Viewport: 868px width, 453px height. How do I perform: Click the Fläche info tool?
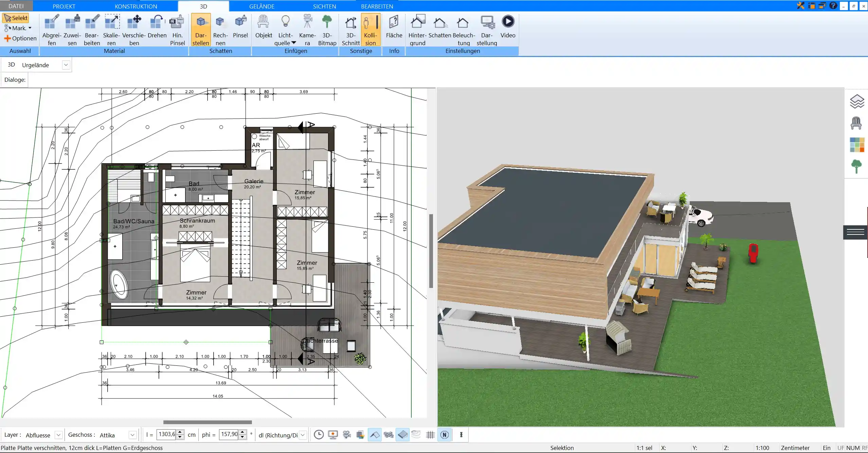(394, 26)
